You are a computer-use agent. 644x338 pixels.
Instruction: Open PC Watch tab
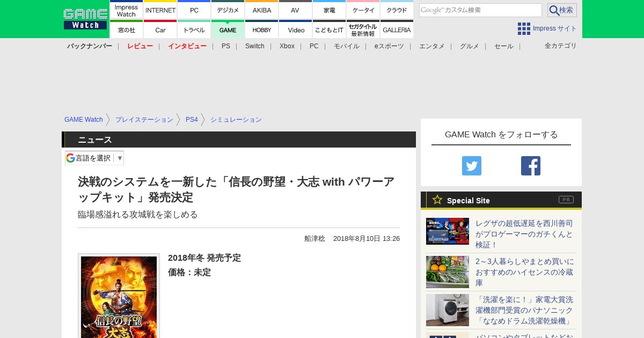click(194, 10)
